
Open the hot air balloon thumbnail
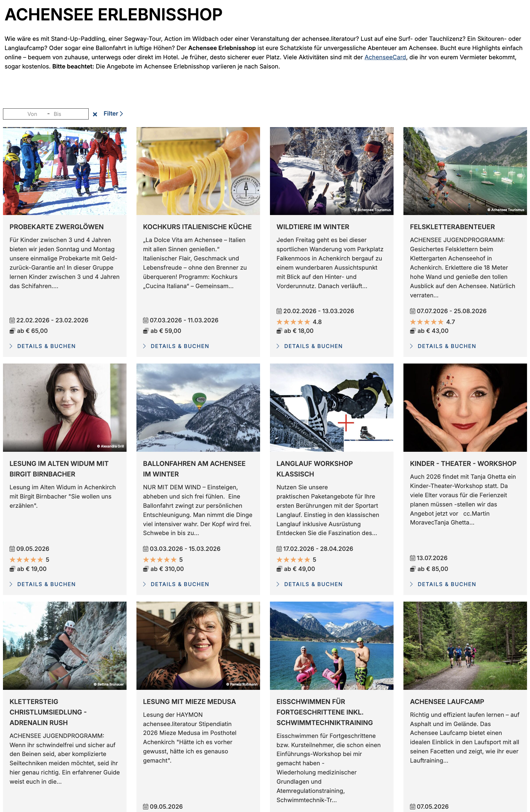click(x=198, y=407)
